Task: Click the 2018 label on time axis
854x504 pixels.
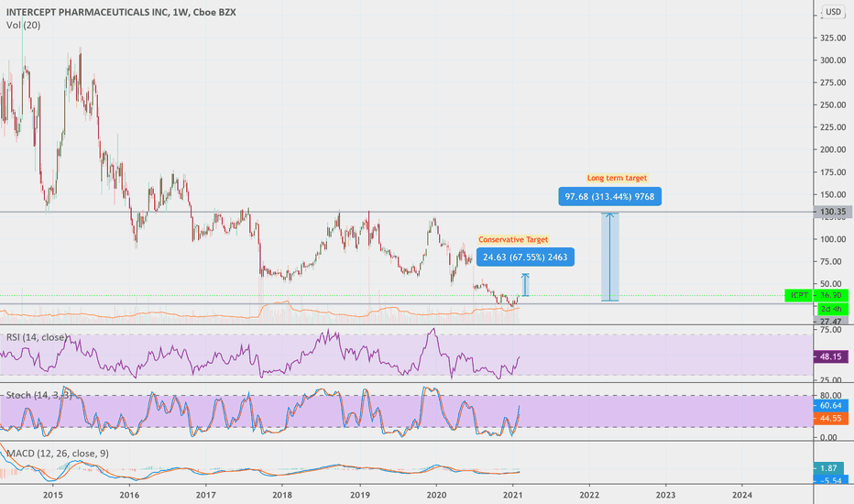Action: pyautogui.click(x=282, y=495)
